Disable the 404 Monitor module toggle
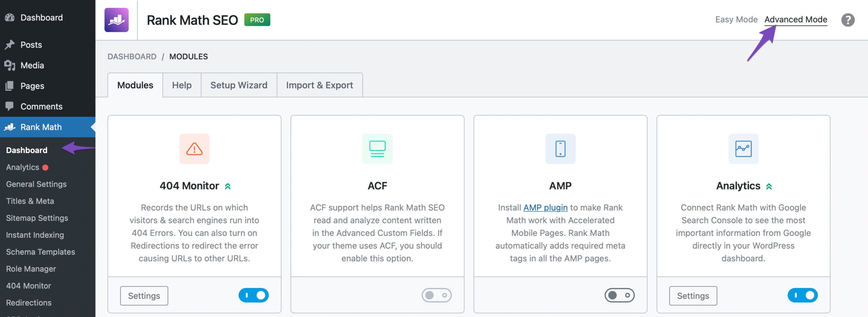This screenshot has width=868, height=317. tap(254, 295)
